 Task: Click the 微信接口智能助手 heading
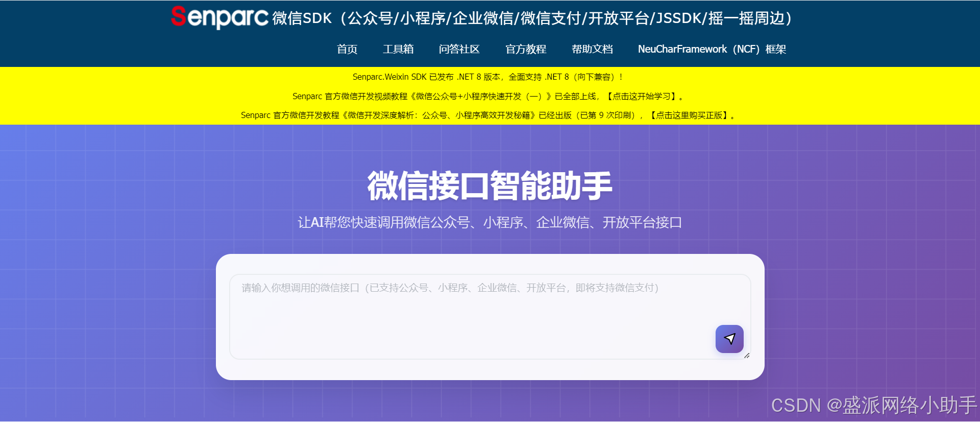pyautogui.click(x=490, y=186)
